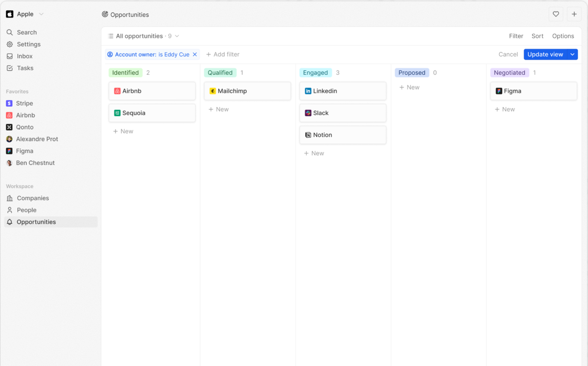Expand the Update view dropdown arrow

(x=573, y=55)
